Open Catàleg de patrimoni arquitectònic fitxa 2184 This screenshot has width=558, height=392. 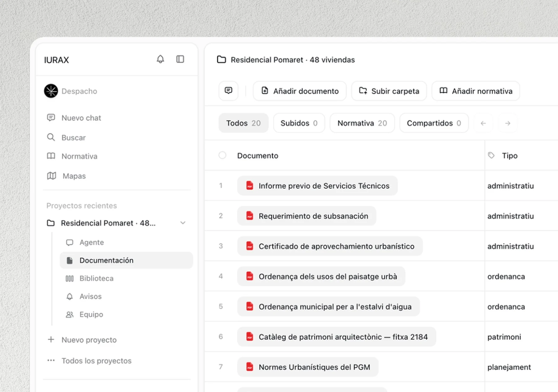click(x=337, y=337)
